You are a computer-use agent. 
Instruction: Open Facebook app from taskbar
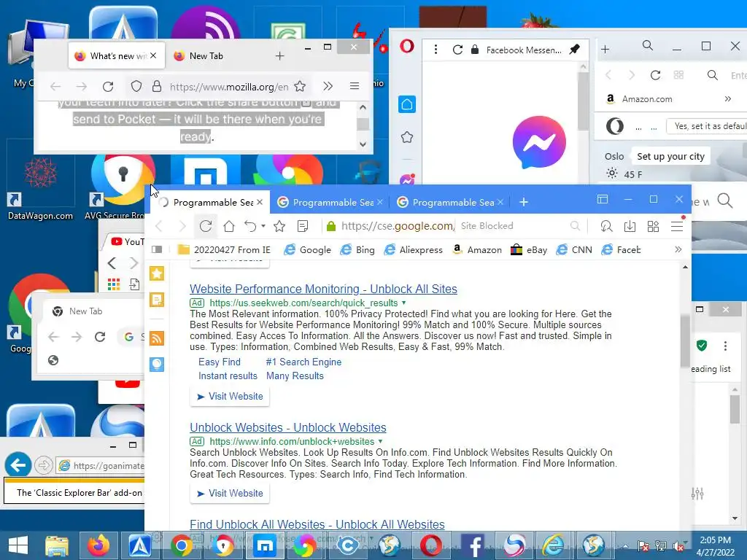pos(473,545)
